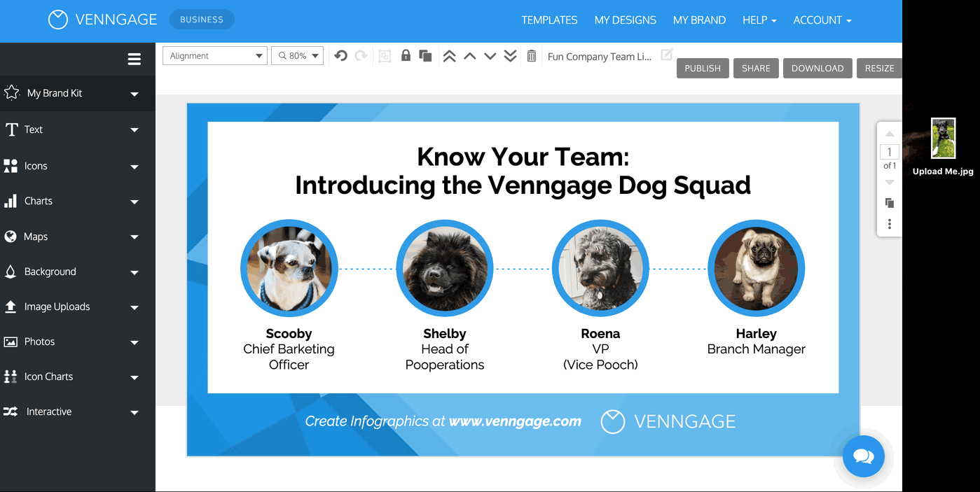Redo the last undone action
The width and height of the screenshot is (980, 492).
[361, 56]
